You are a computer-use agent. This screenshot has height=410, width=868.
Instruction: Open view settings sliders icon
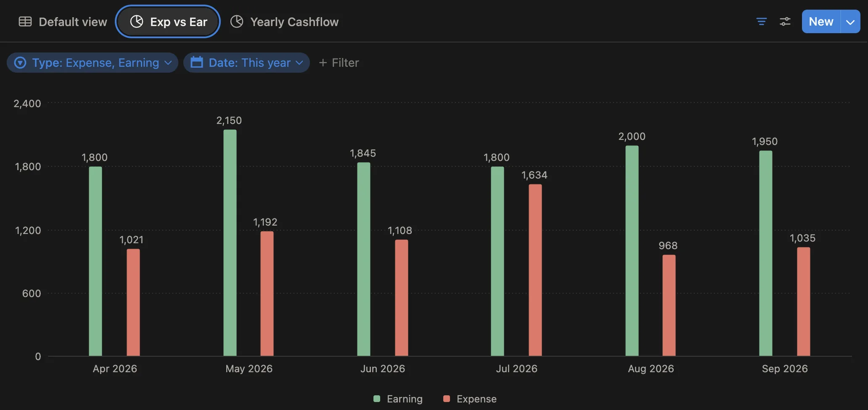click(785, 21)
